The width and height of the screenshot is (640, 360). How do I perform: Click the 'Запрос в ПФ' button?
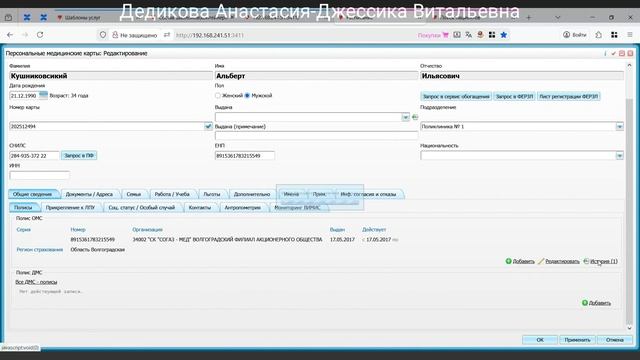point(79,156)
